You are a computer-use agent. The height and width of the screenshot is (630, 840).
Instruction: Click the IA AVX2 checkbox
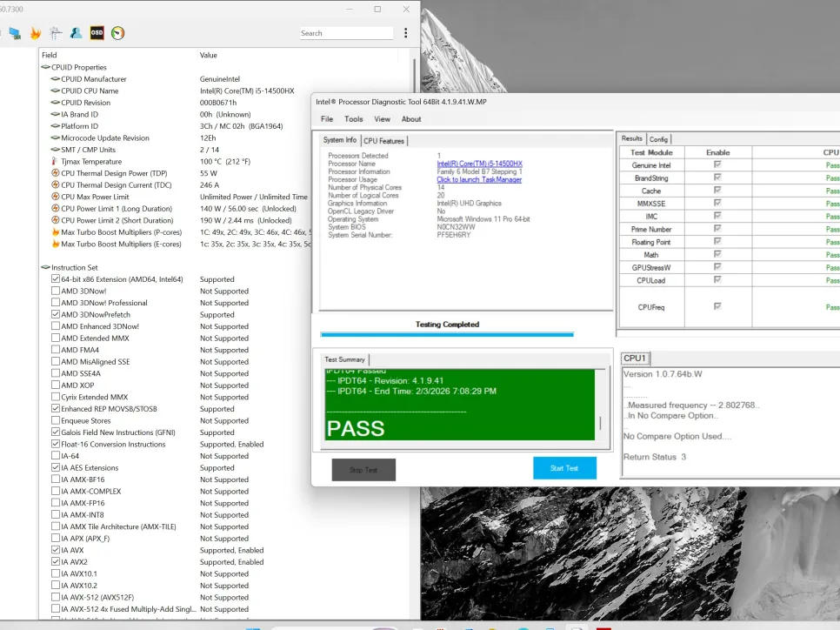[x=56, y=562]
